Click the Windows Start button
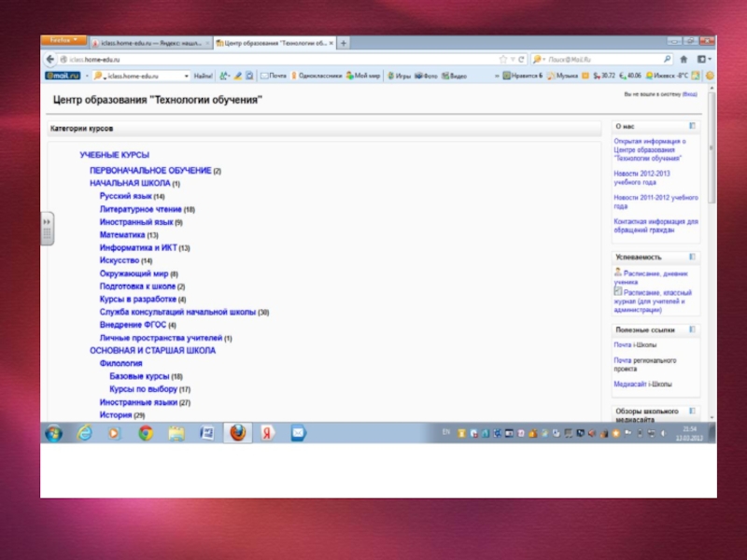 click(x=53, y=433)
